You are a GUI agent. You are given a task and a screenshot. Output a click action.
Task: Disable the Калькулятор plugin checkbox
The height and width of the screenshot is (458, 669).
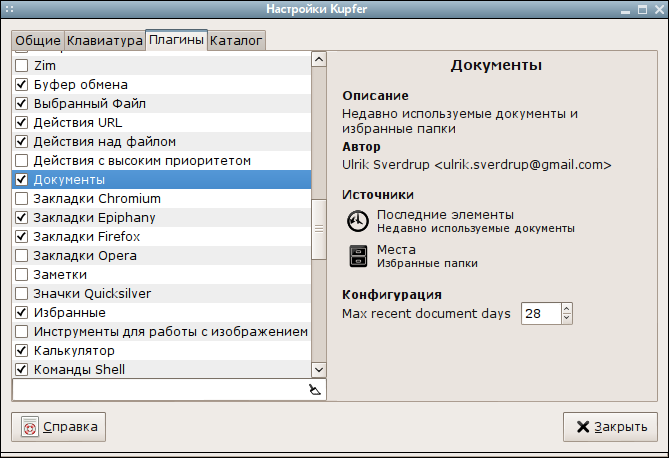point(21,350)
